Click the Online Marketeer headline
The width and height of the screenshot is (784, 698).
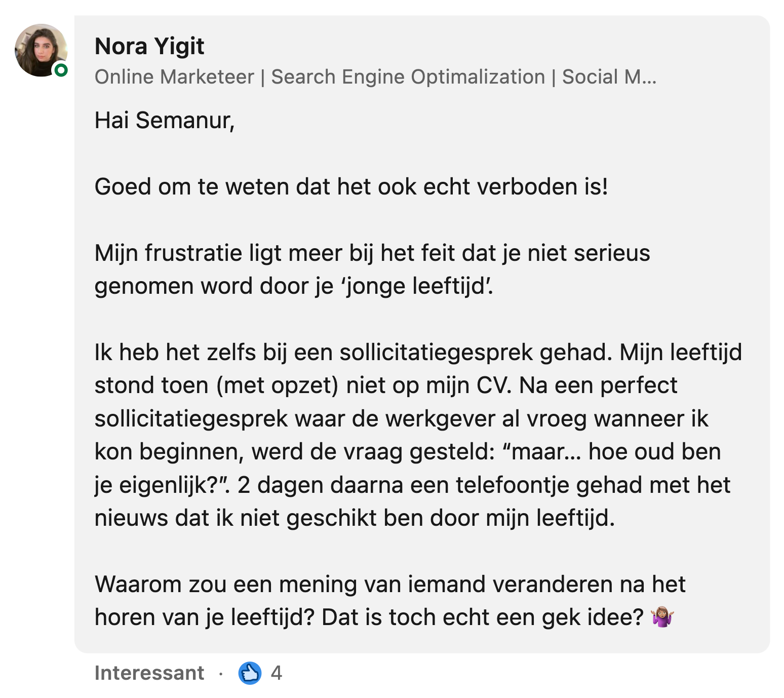tap(172, 76)
